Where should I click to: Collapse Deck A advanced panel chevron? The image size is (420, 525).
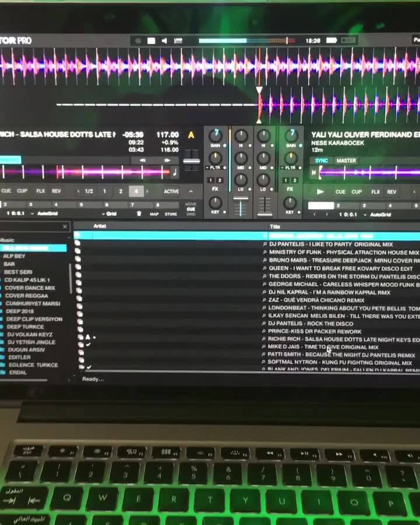[x=191, y=191]
